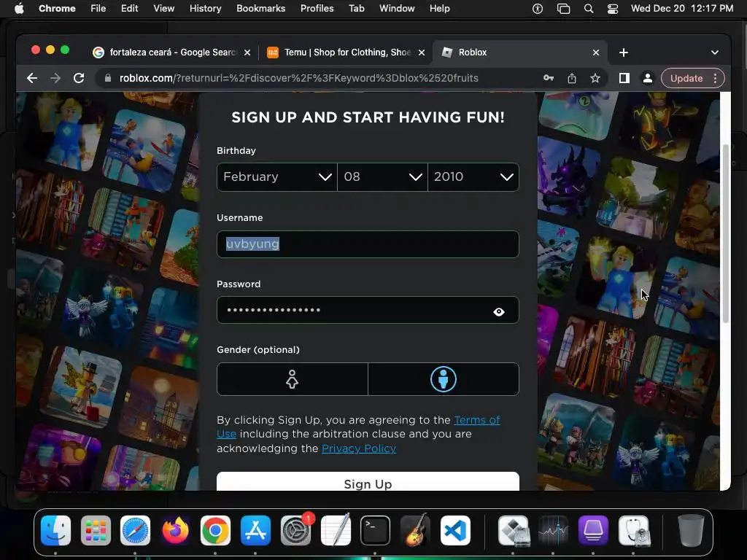This screenshot has width=747, height=560.
Task: Select the female gender option
Action: coord(292,379)
